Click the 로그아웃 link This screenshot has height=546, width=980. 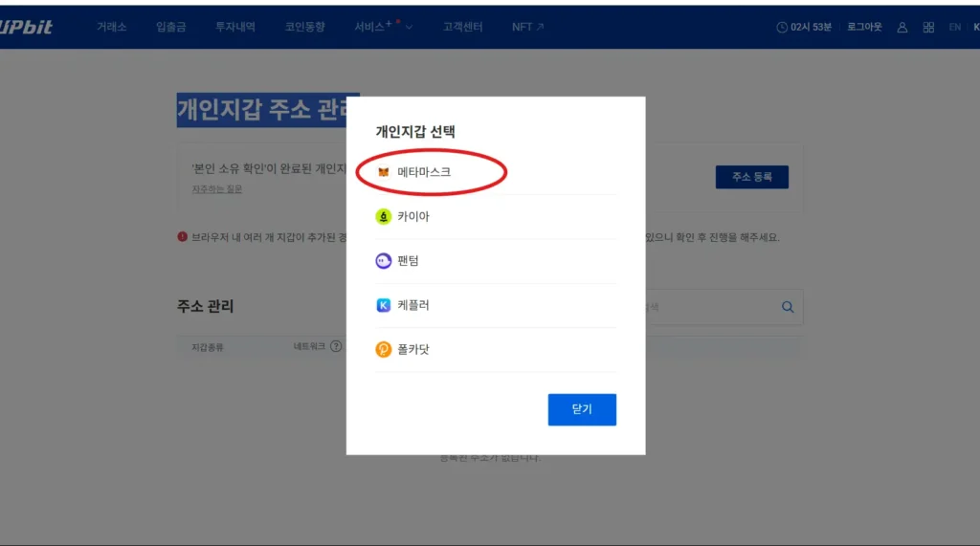click(x=864, y=27)
